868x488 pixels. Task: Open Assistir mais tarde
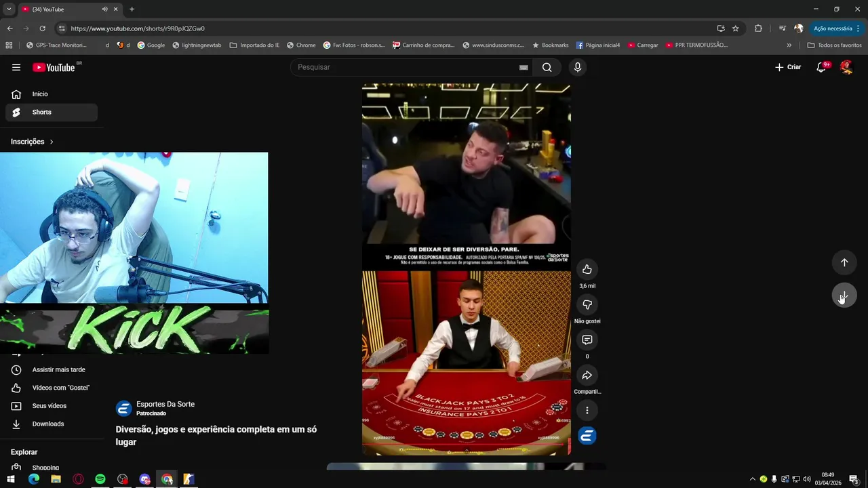(52, 370)
